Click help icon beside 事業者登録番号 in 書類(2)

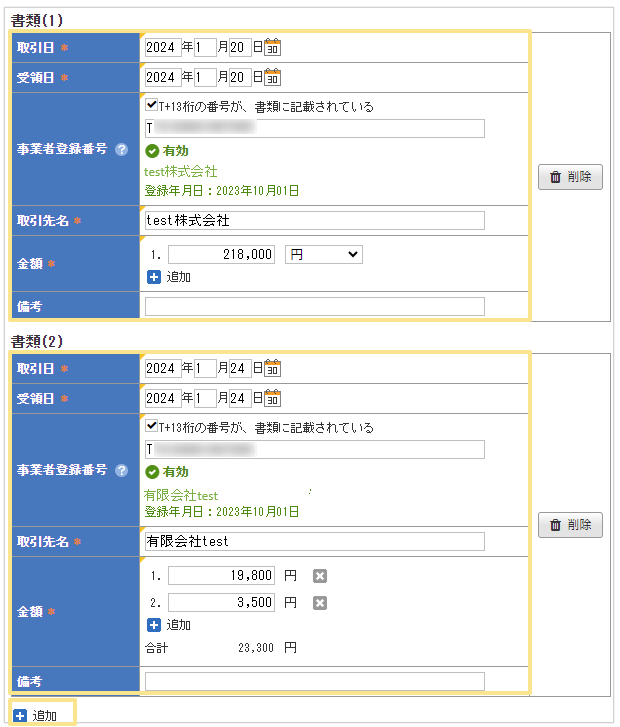tap(121, 470)
